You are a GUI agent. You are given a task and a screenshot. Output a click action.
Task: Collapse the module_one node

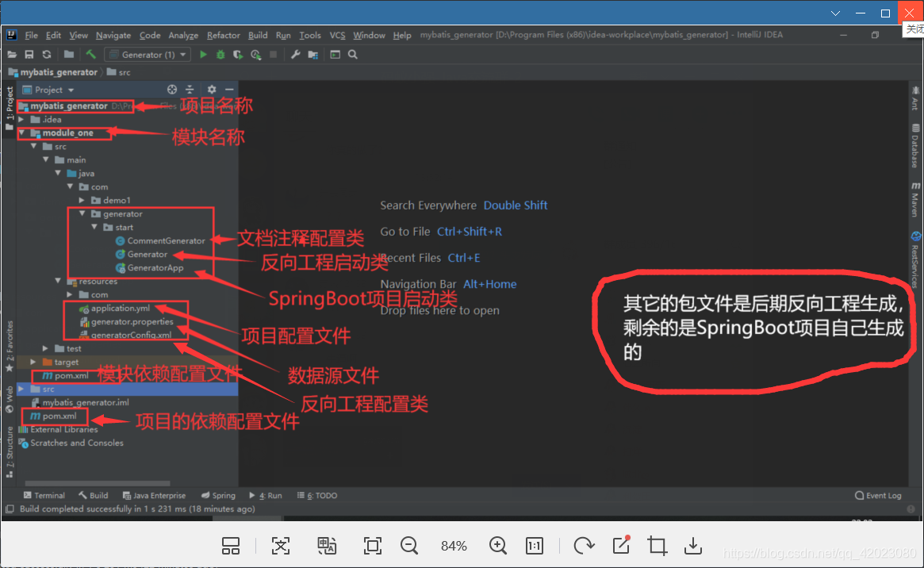21,133
